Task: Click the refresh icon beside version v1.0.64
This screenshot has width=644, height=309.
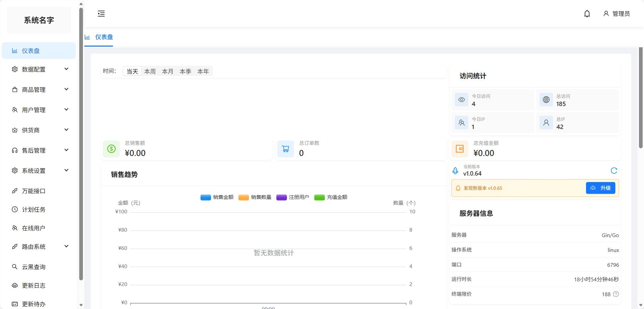Action: point(614,171)
